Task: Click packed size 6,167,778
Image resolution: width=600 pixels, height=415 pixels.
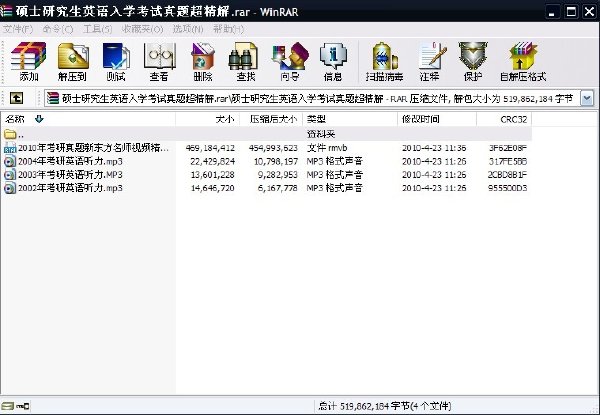Action: click(278, 188)
